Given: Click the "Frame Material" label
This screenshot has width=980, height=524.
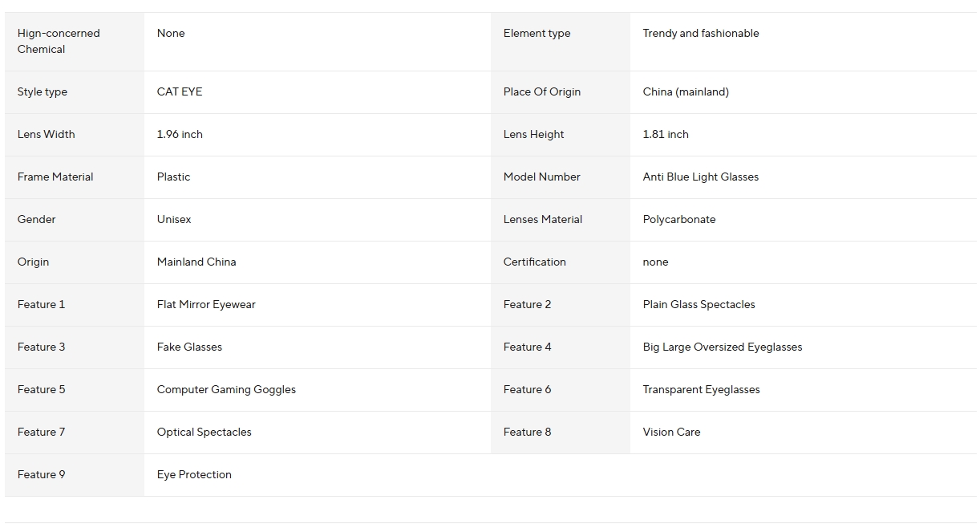Looking at the screenshot, I should [55, 177].
